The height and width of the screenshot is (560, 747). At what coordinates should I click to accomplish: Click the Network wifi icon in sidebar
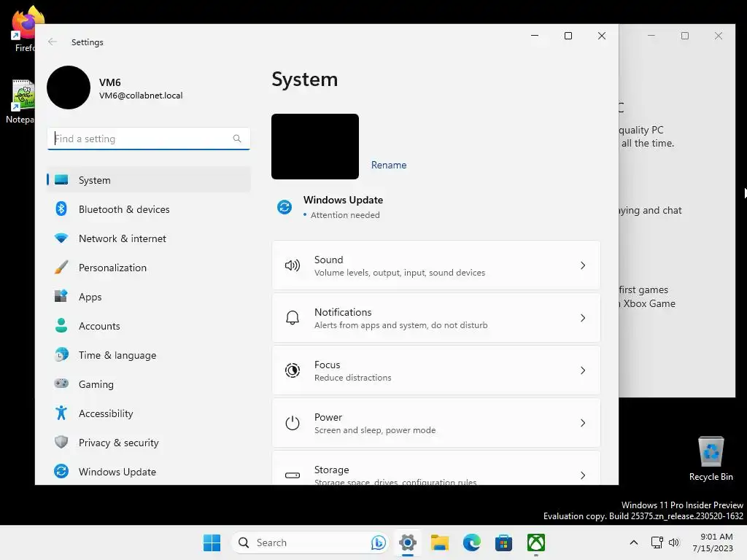click(61, 238)
